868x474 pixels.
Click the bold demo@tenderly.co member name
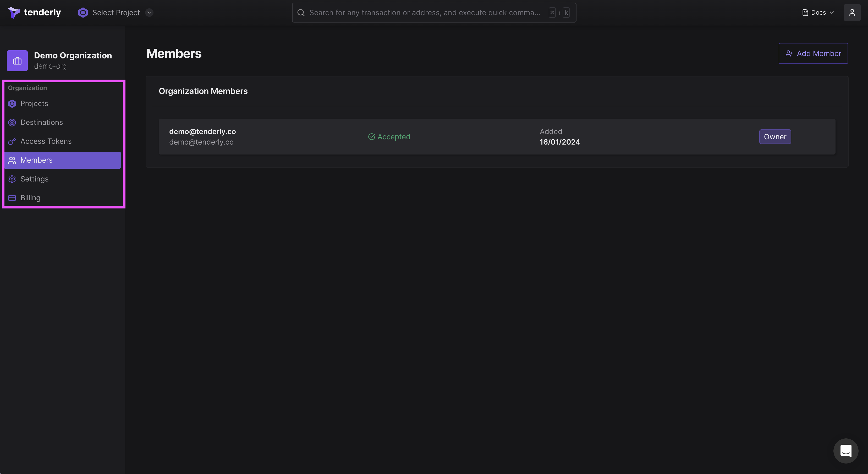coord(202,131)
